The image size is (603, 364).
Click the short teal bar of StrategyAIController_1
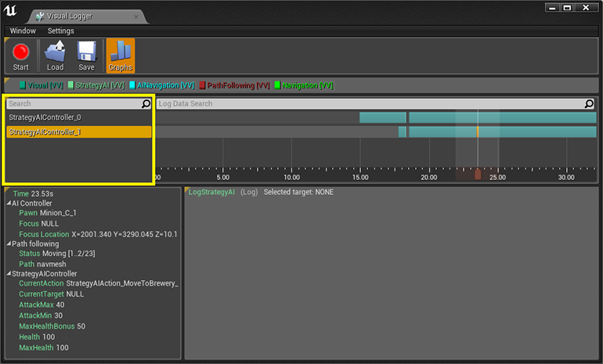coord(403,132)
